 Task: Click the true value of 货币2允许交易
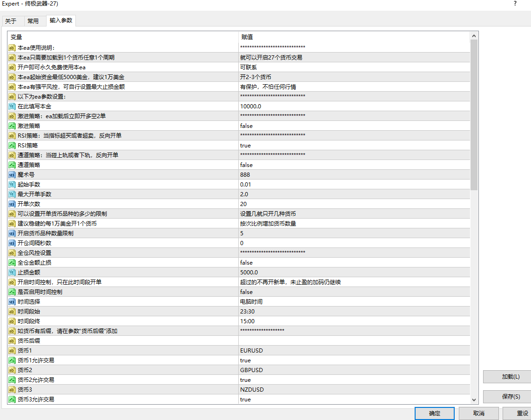245,380
